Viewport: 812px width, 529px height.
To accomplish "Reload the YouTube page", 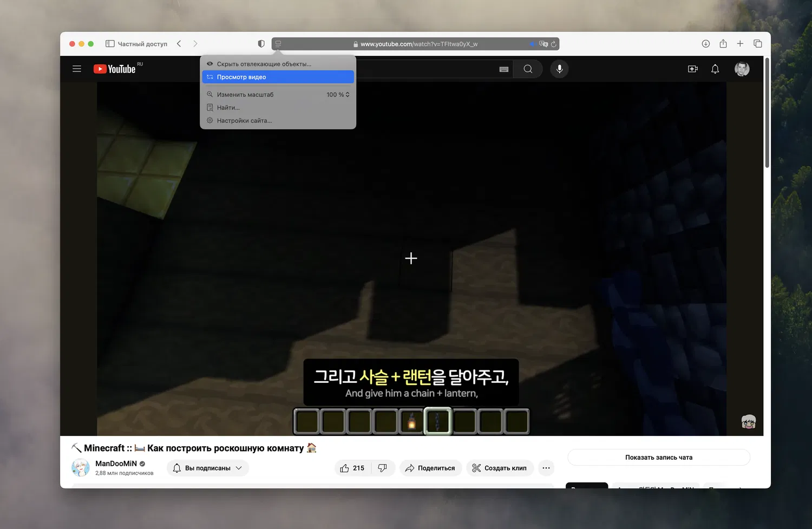I will [x=554, y=44].
